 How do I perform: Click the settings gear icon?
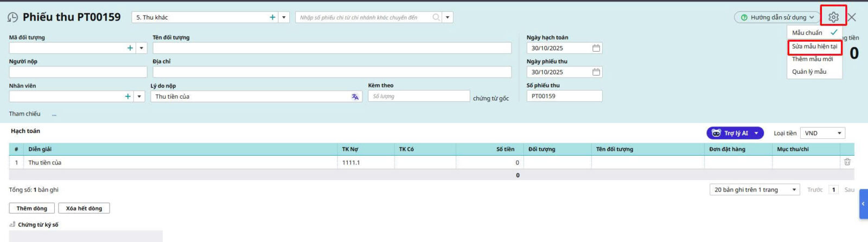pos(833,17)
